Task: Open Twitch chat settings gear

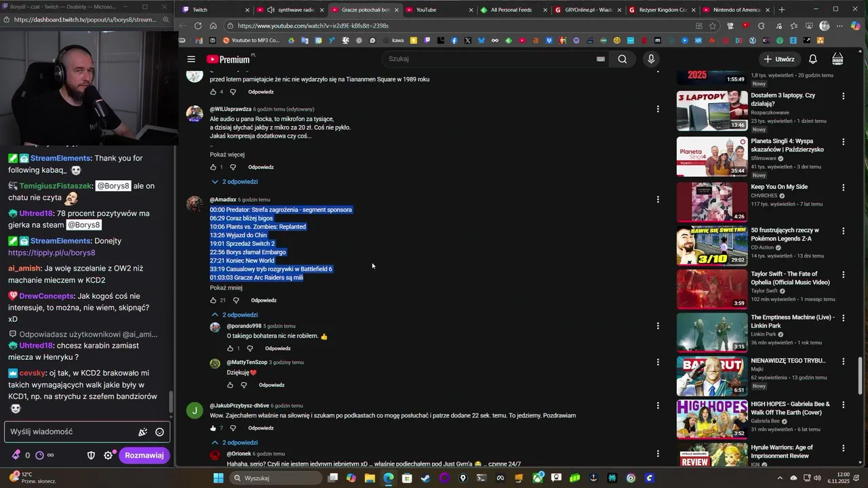Action: 108,455
